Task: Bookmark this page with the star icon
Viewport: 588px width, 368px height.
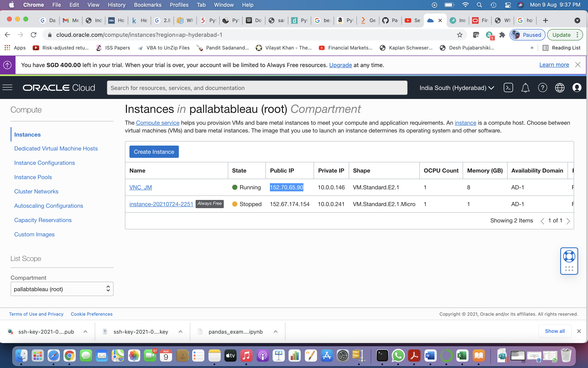Action: point(459,35)
